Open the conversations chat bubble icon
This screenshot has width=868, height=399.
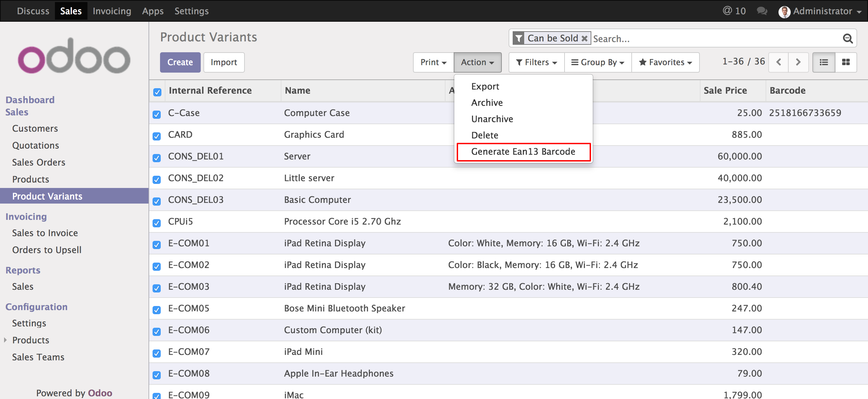(x=762, y=11)
